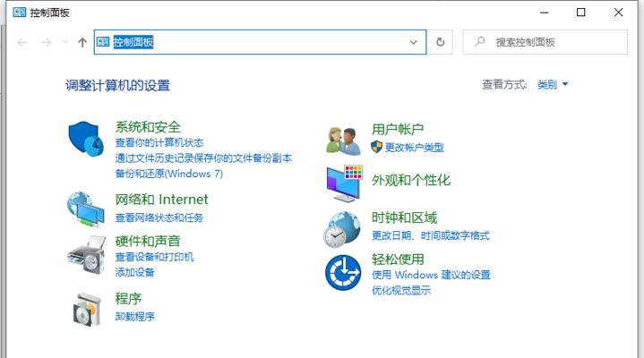Click the 查看方式 label
Screen dimensions: 644x358
[504, 84]
